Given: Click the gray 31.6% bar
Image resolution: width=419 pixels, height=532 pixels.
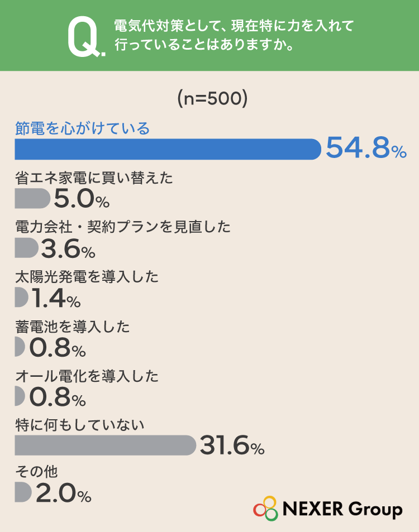Looking at the screenshot, I should click(106, 445).
